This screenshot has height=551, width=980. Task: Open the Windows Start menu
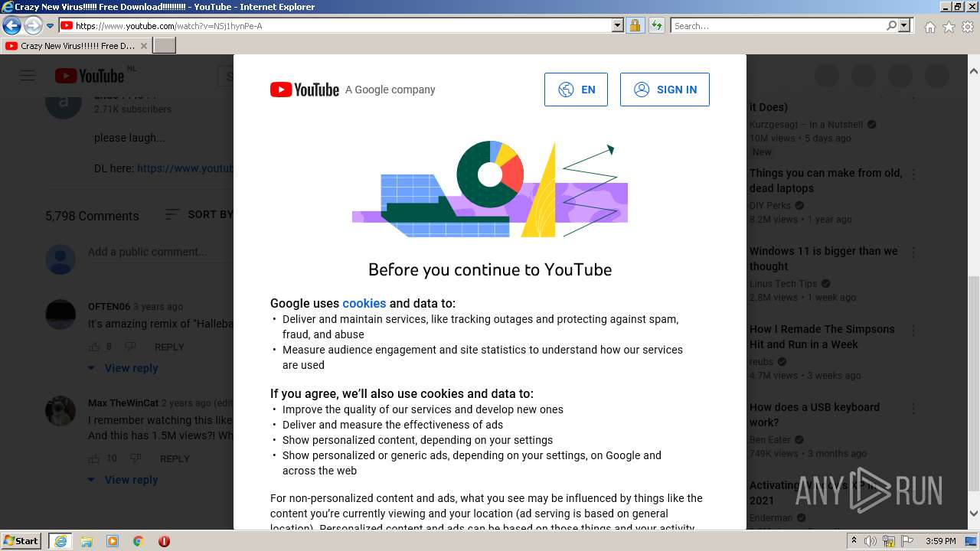tap(21, 540)
